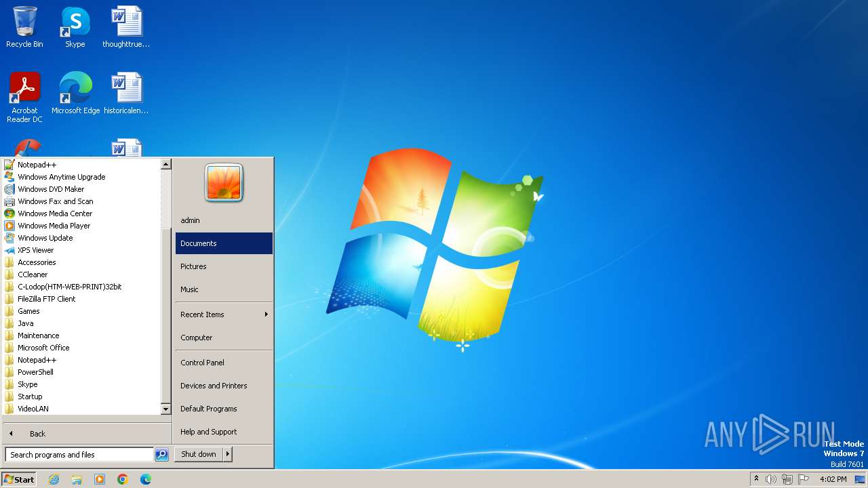
Task: Expand the Accessories folder
Action: tap(37, 262)
